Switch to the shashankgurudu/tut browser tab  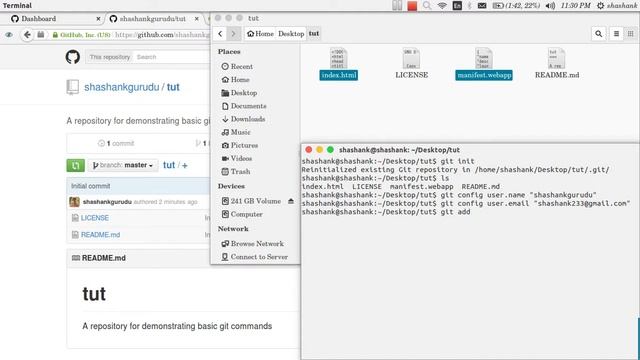pyautogui.click(x=152, y=19)
